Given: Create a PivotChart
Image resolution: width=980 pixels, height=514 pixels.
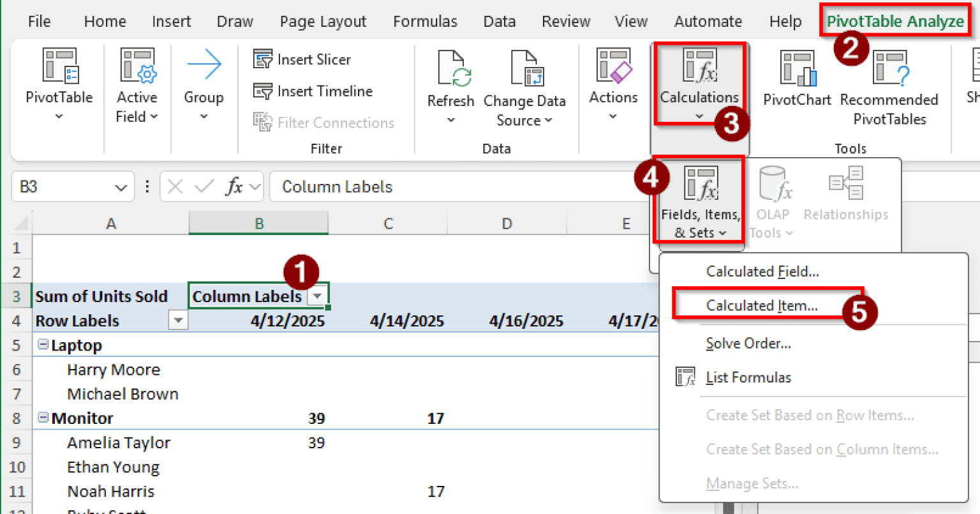Looking at the screenshot, I should (797, 69).
